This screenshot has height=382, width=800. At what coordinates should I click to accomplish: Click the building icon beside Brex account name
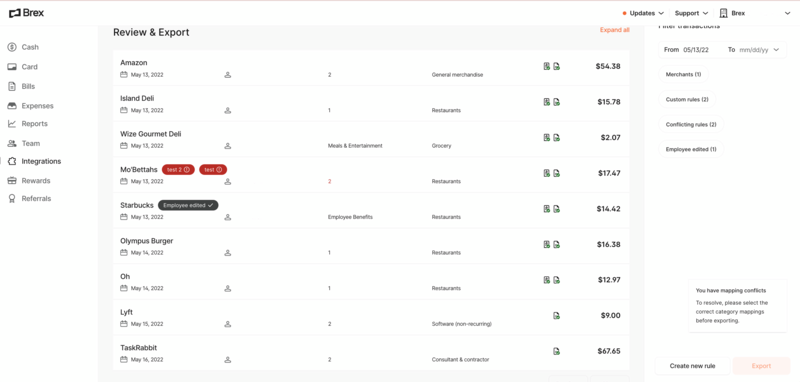[x=723, y=13]
